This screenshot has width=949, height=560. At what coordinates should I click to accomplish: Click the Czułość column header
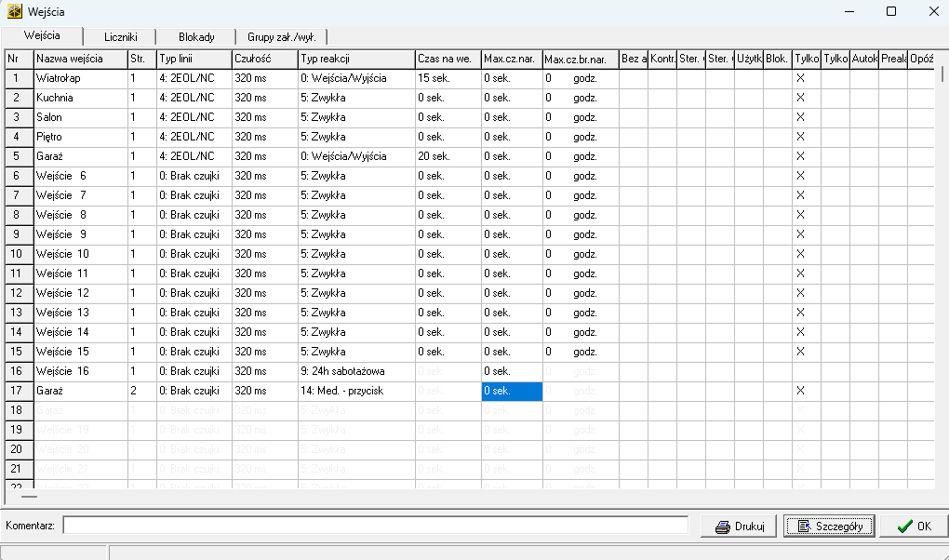point(265,59)
